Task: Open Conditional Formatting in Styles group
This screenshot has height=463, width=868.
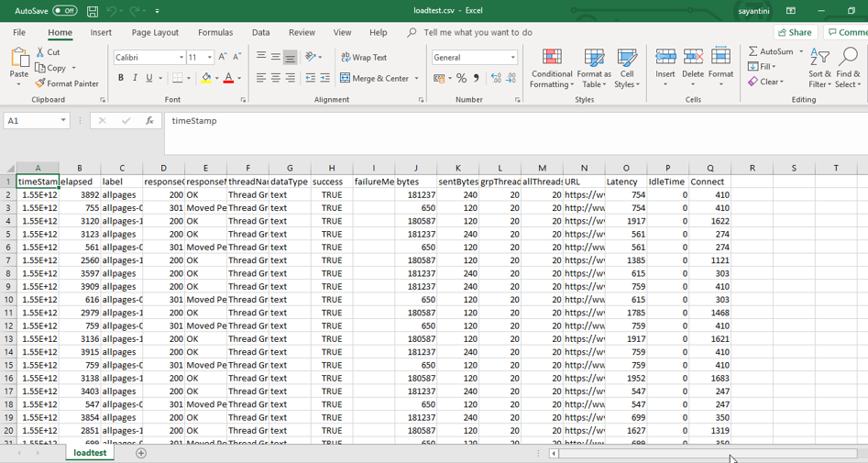Action: coord(552,68)
